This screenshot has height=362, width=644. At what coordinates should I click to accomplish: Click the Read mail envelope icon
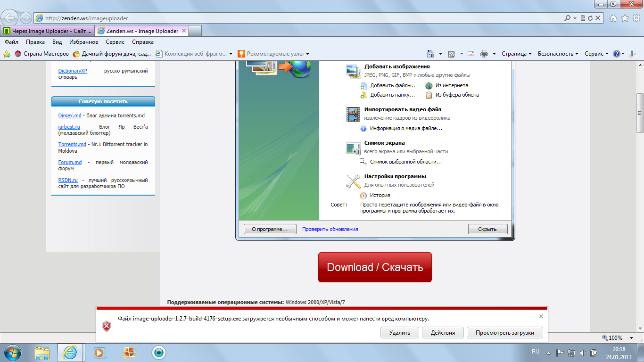point(471,54)
